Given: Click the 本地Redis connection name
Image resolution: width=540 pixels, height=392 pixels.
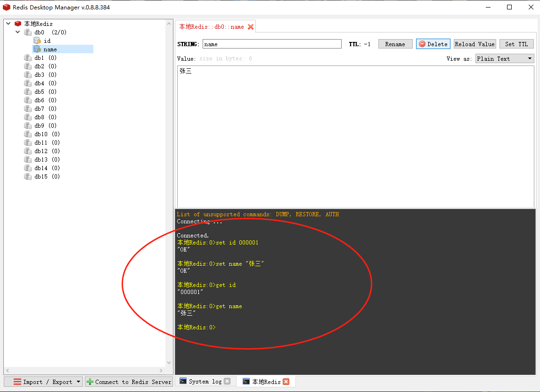Looking at the screenshot, I should 38,24.
